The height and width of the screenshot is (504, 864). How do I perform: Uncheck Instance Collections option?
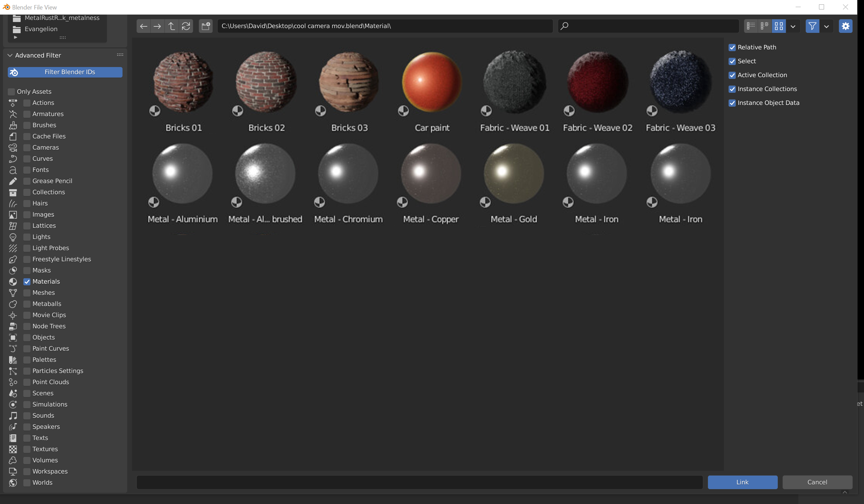tap(732, 89)
